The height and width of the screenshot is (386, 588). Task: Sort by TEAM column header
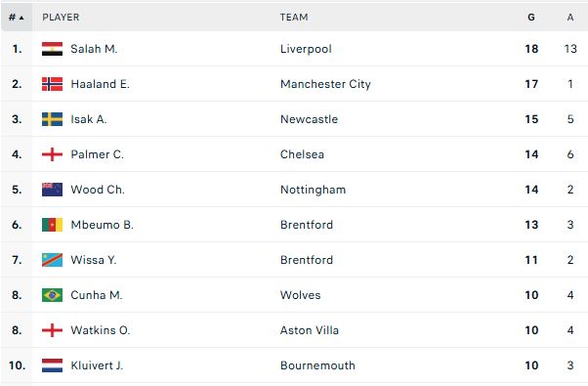(294, 18)
